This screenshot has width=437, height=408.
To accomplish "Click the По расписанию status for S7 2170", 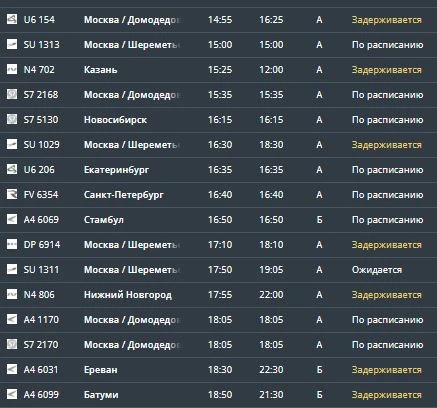I will 387,345.
